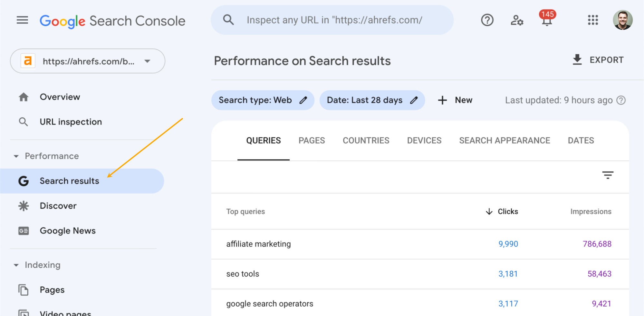644x316 pixels.
Task: Click the URL inspection search field
Action: pos(332,20)
